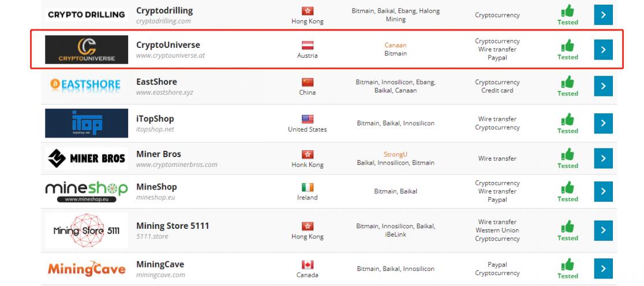
Task: Open the Miner Bros store name link
Action: coord(159,154)
